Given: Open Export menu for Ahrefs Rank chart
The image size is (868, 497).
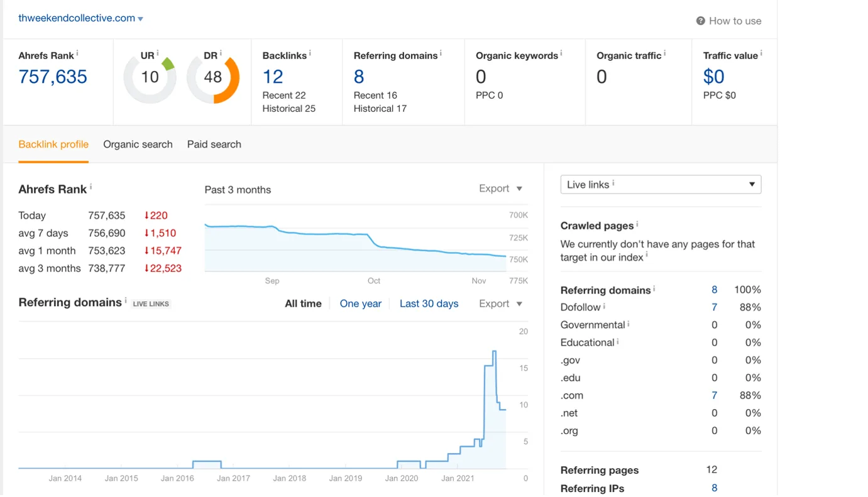Looking at the screenshot, I should (501, 188).
